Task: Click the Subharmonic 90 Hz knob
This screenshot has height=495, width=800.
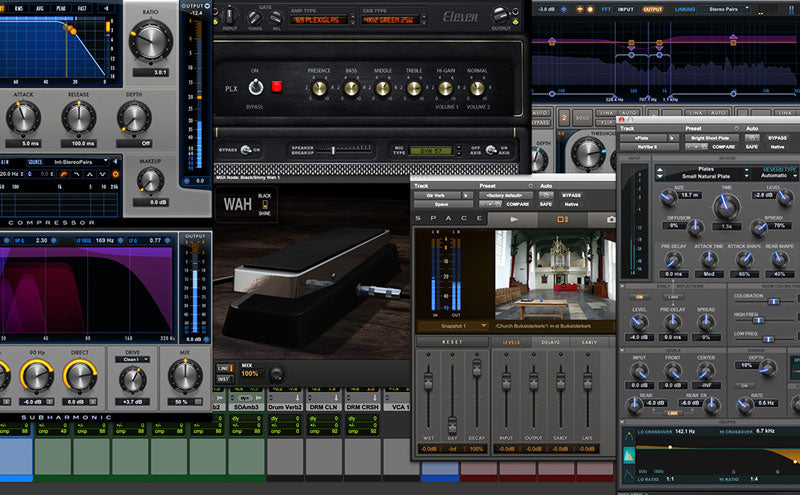Action: click(x=37, y=377)
